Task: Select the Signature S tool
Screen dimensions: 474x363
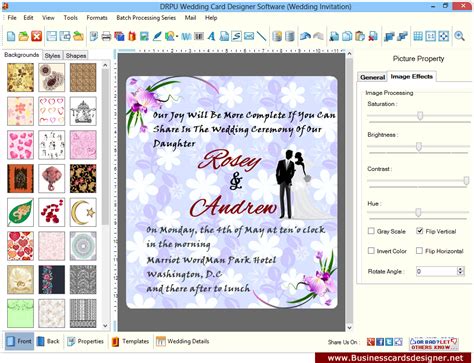Action: pyautogui.click(x=236, y=36)
